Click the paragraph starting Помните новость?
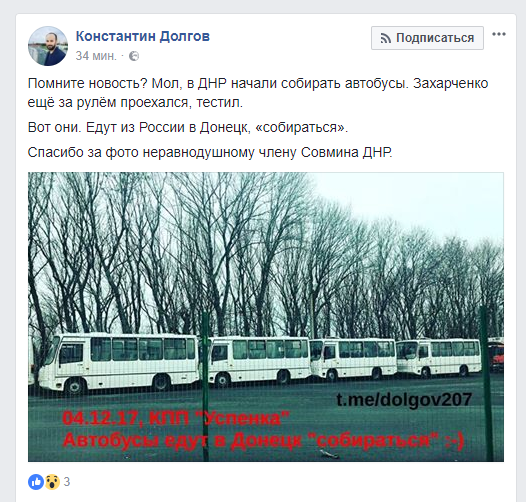Viewport: 526px width, 502px height. (258, 93)
